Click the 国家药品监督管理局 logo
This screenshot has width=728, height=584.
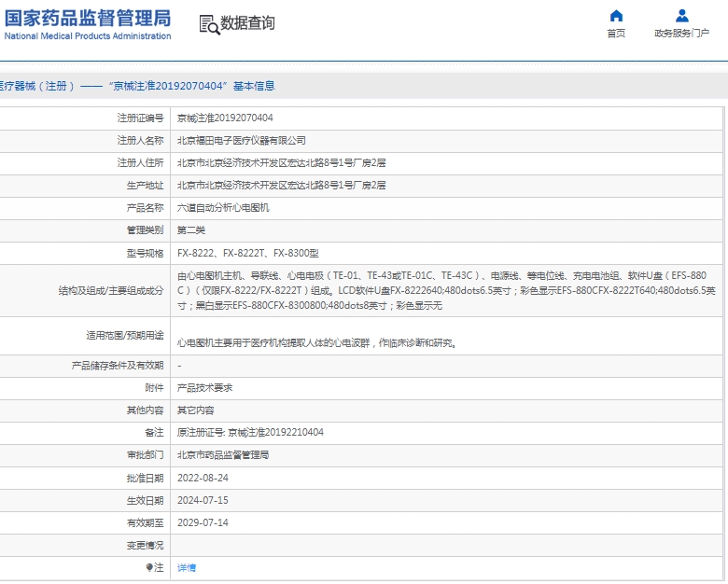pyautogui.click(x=88, y=19)
